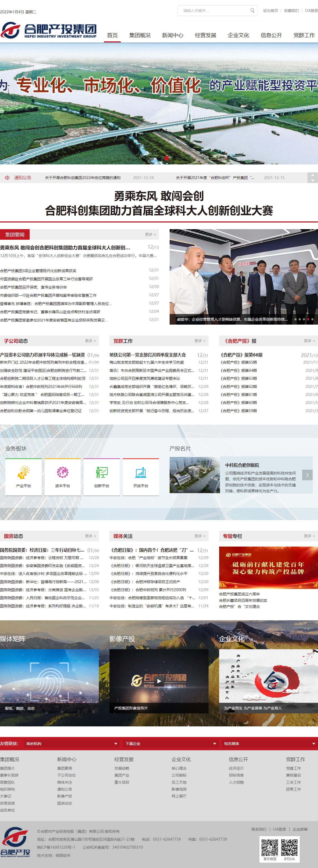
Task: Click the search magnifier icon
Action: coord(252,10)
